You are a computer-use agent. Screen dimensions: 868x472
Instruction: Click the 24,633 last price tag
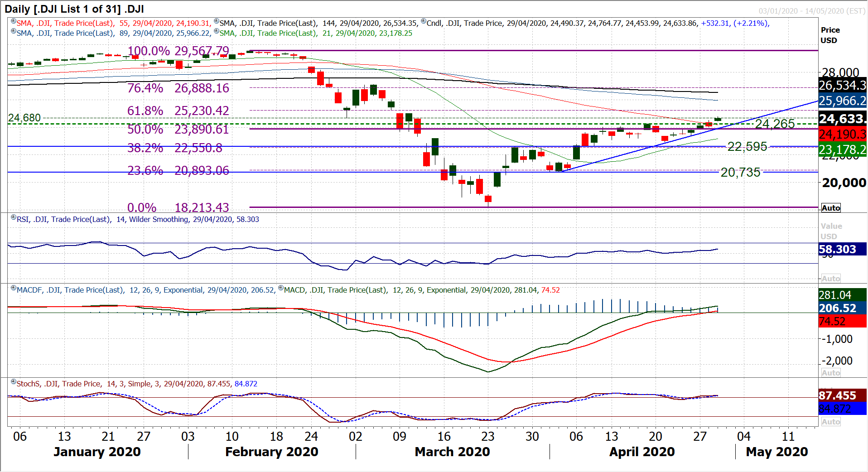(843, 119)
